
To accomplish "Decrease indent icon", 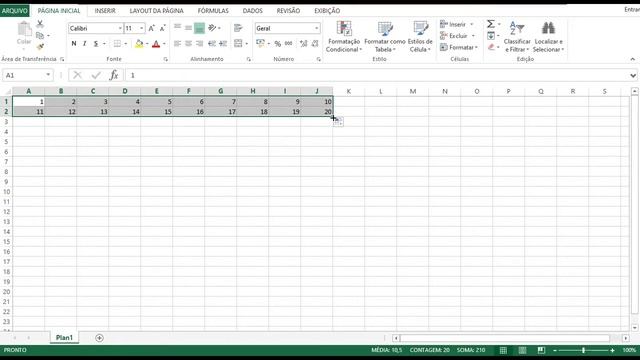I will coord(212,43).
